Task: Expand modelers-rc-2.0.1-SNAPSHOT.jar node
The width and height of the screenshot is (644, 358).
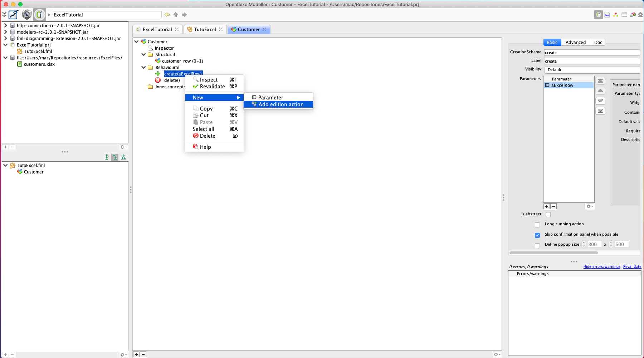Action: point(5,32)
